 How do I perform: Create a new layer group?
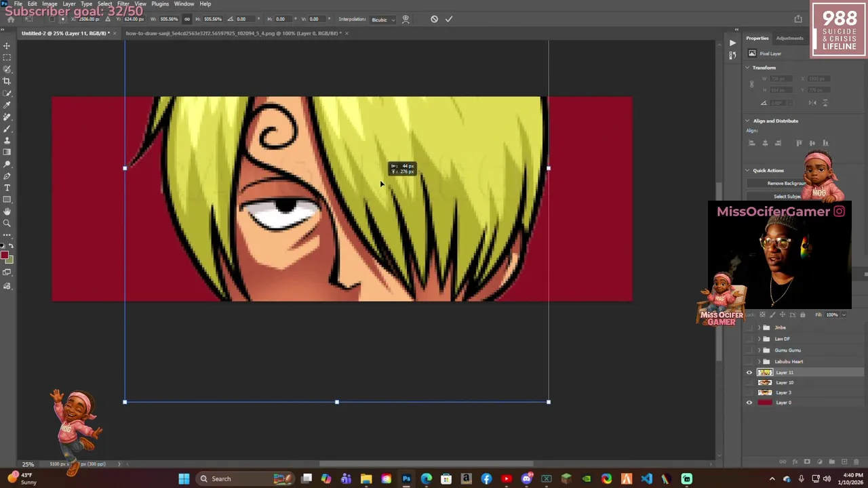click(x=831, y=462)
